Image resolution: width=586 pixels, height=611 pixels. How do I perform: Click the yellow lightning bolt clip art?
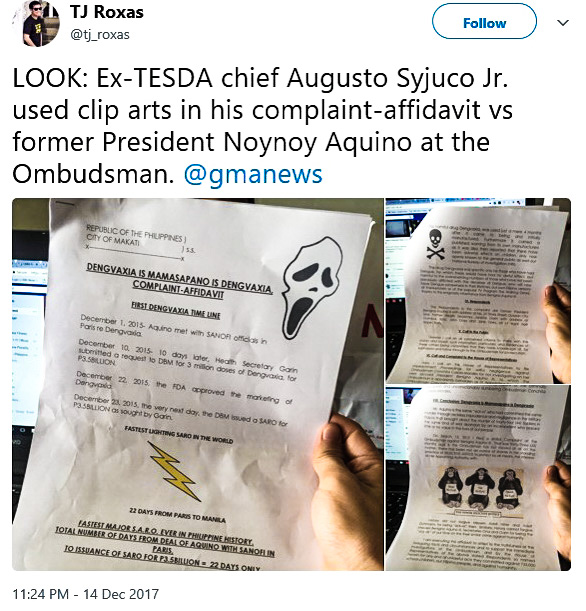tap(175, 471)
